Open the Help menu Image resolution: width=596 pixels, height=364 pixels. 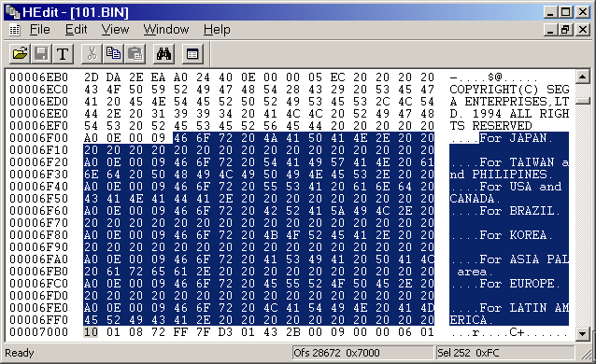pos(217,30)
